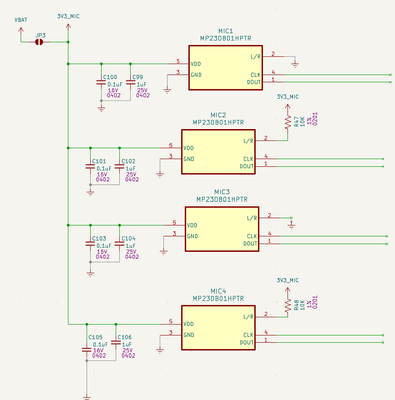The width and height of the screenshot is (395, 400).
Task: Click ground symbol on MIC1 L/R pin
Action: point(295,64)
